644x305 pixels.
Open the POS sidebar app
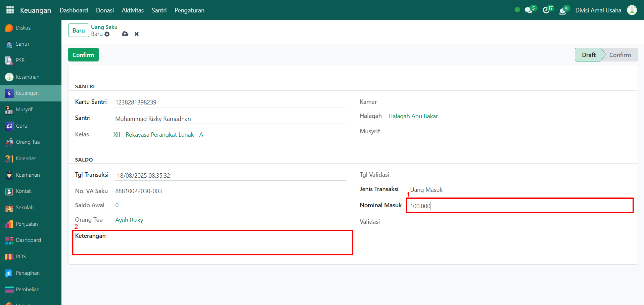point(20,257)
